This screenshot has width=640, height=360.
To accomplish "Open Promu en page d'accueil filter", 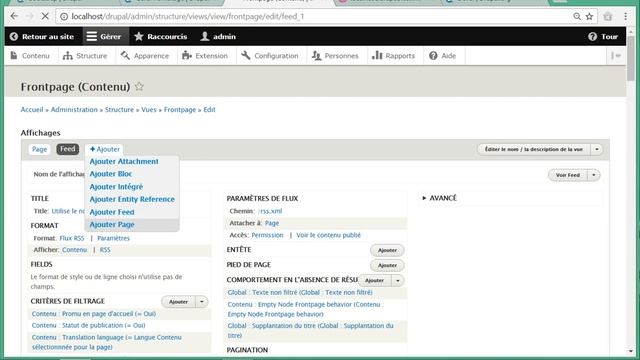I will click(94, 314).
